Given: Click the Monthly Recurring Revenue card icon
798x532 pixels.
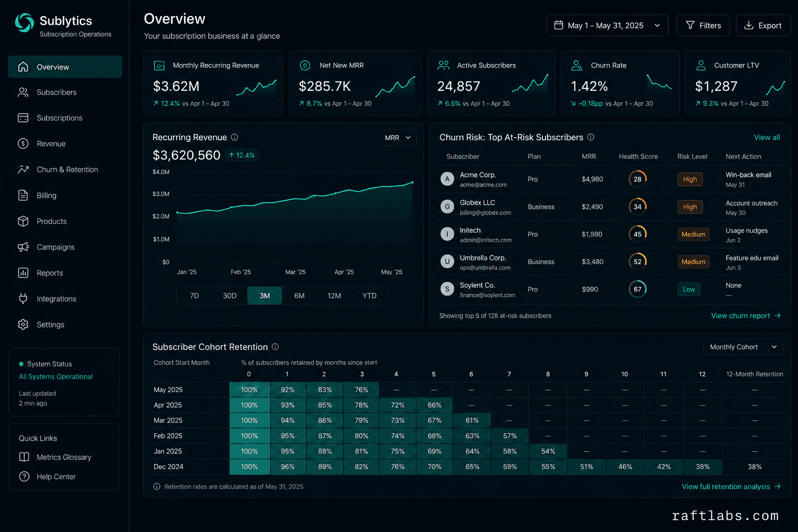Looking at the screenshot, I should pos(159,65).
